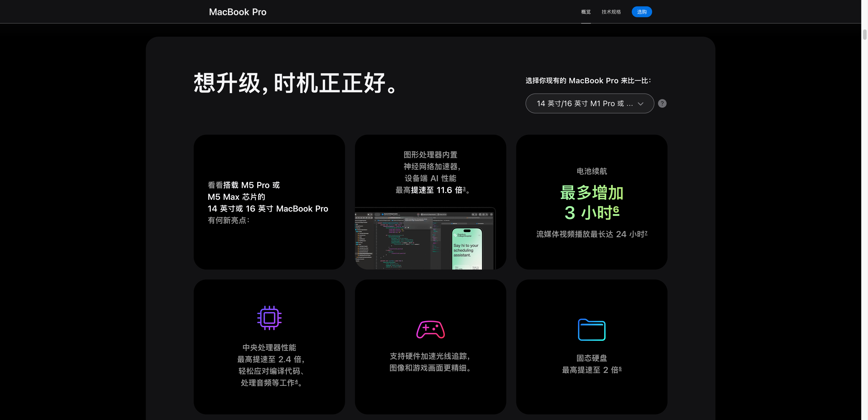868x420 pixels.
Task: Click the blue 选购 button
Action: pyautogui.click(x=642, y=12)
